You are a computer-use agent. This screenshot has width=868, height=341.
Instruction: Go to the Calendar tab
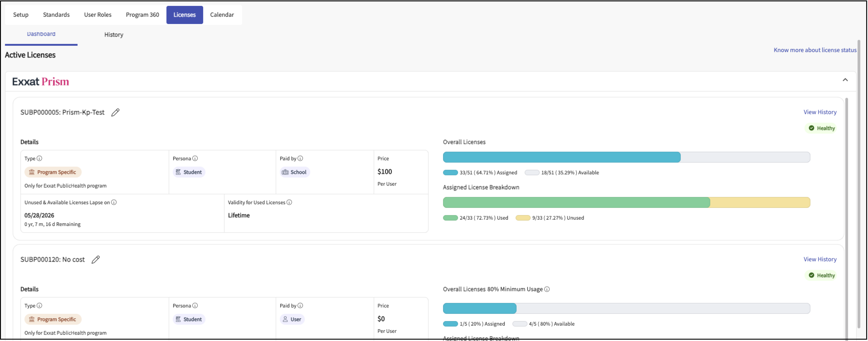(x=222, y=15)
